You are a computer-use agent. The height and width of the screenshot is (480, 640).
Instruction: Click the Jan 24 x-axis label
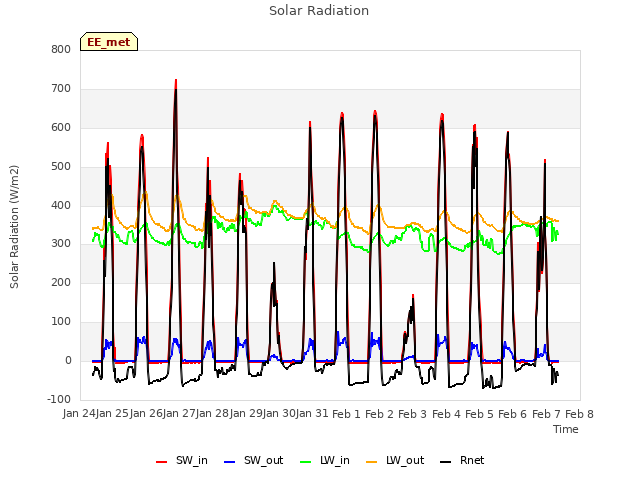pos(79,414)
